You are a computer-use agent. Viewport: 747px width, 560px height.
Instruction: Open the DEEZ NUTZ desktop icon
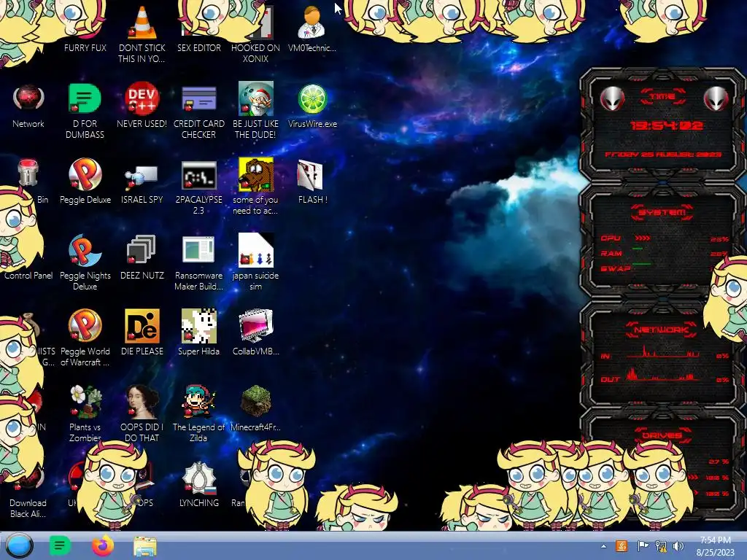141,249
